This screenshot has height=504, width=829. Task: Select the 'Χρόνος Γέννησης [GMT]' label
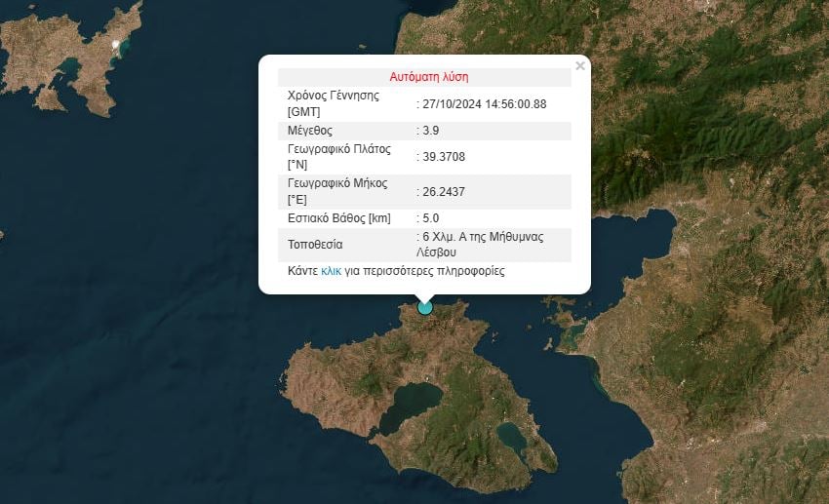click(x=334, y=104)
